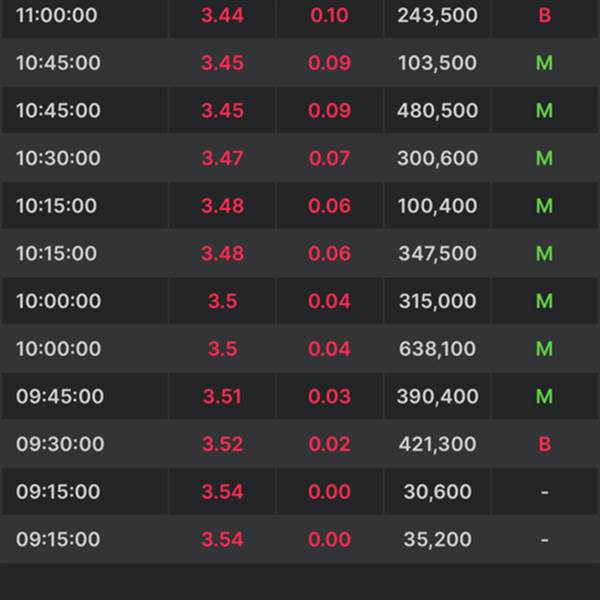
Task: Click the 347,500 volume entry
Action: tap(437, 254)
